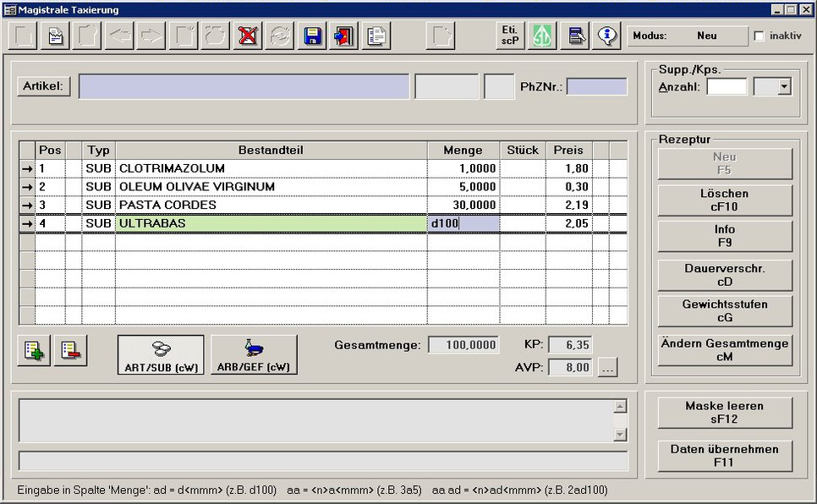Click the ... button beside AVP
The width and height of the screenshot is (817, 504).
click(607, 367)
